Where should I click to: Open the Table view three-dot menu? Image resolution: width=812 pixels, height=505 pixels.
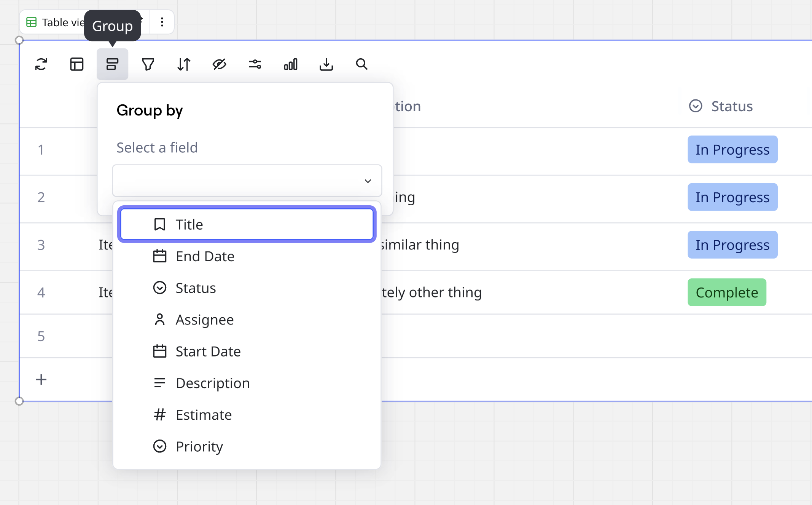pyautogui.click(x=162, y=22)
